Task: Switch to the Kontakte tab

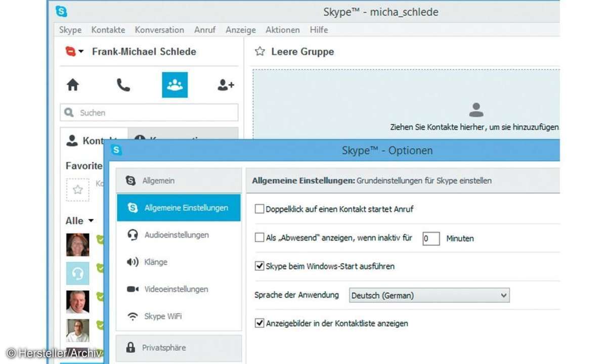Action: [x=94, y=141]
